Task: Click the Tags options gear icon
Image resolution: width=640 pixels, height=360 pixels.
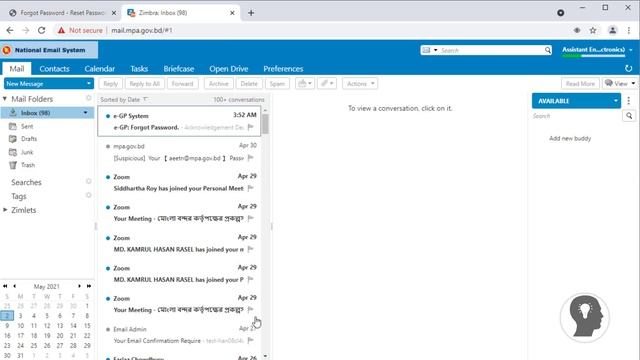Action: pyautogui.click(x=89, y=195)
